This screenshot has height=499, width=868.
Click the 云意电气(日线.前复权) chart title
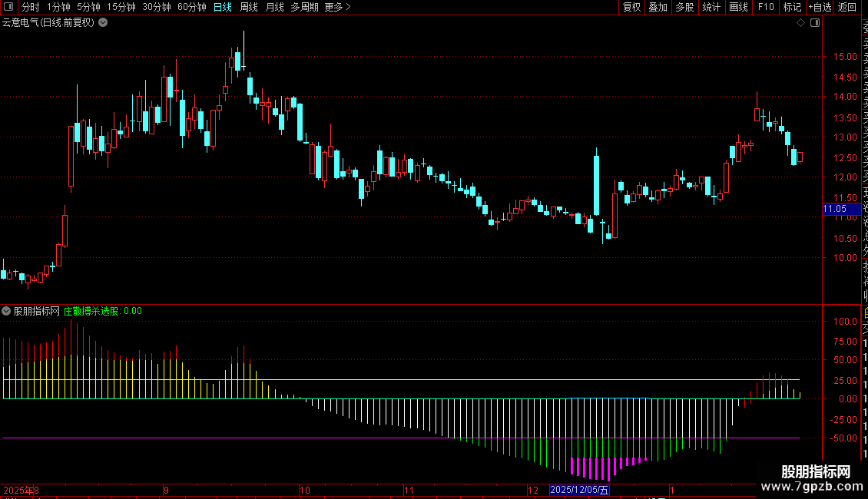coord(48,23)
